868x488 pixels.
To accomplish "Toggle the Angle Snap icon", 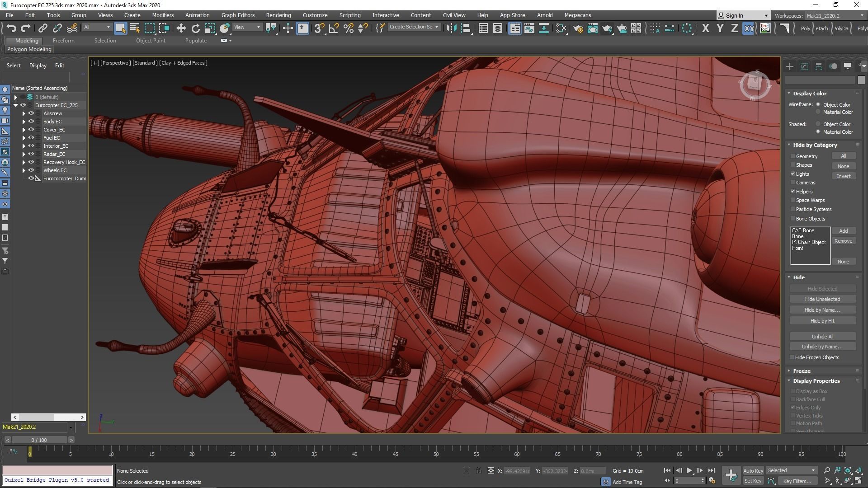I will click(x=334, y=28).
